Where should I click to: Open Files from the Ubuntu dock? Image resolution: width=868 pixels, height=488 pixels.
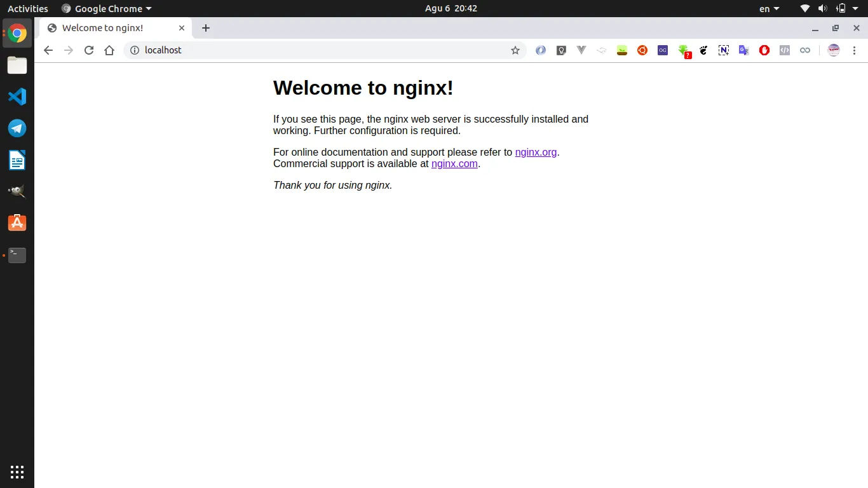(x=17, y=65)
